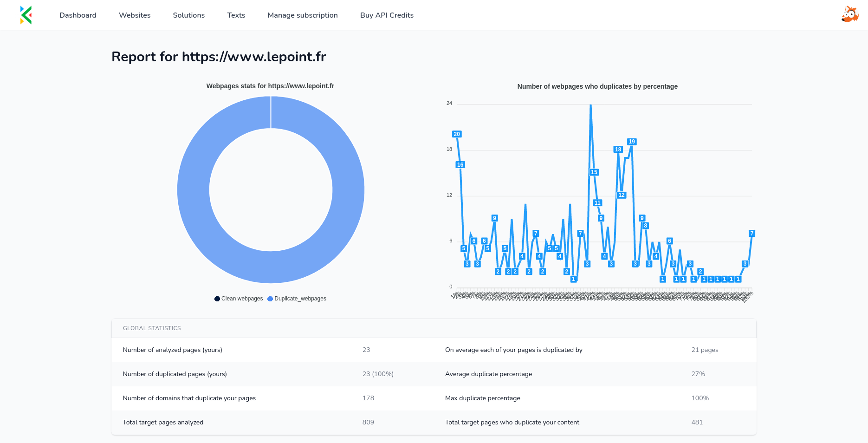Screen dimensions: 868x443
Task: Select Manage subscription in the navbar
Action: pos(303,15)
